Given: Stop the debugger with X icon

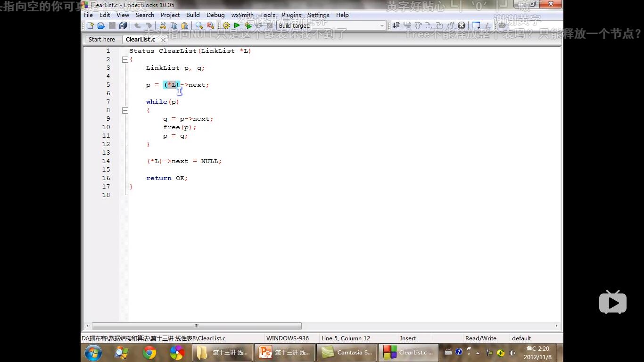Looking at the screenshot, I should (x=462, y=25).
